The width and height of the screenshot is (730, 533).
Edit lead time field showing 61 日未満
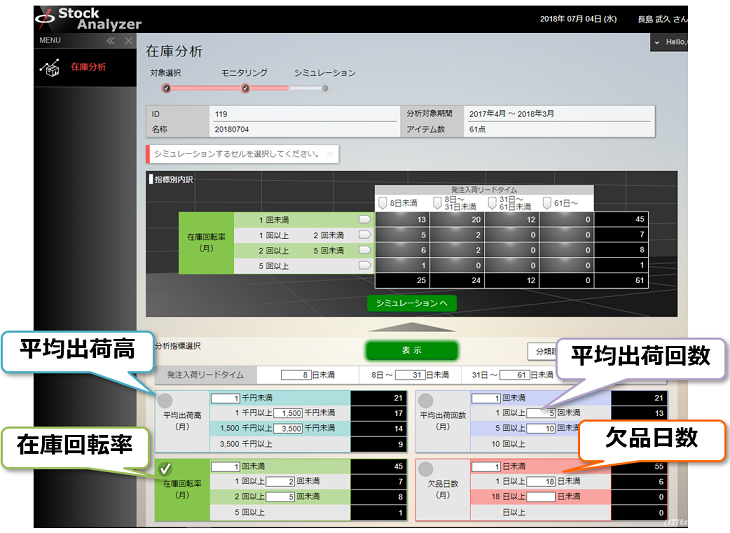513,375
